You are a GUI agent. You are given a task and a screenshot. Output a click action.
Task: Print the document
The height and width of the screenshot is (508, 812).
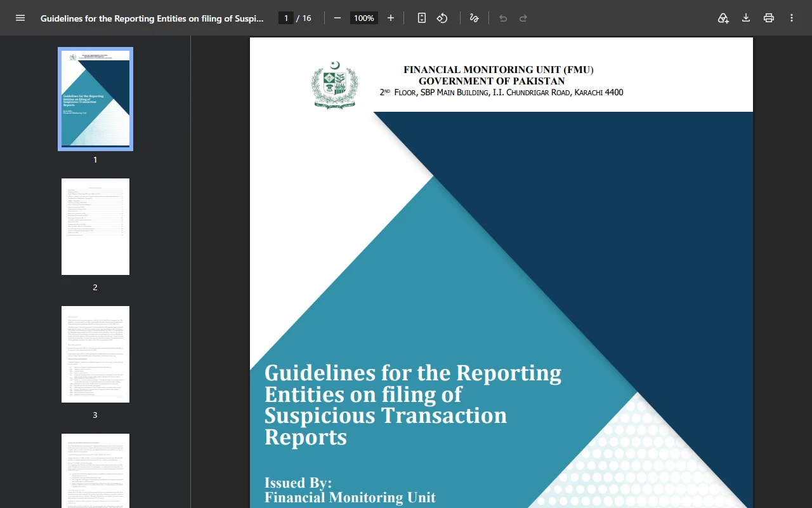[x=769, y=18]
